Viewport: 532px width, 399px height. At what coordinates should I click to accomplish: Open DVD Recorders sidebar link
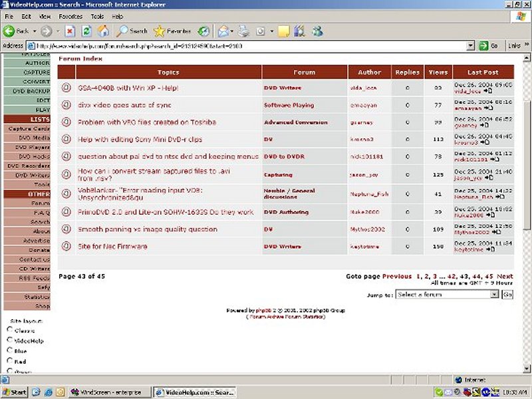(27, 166)
